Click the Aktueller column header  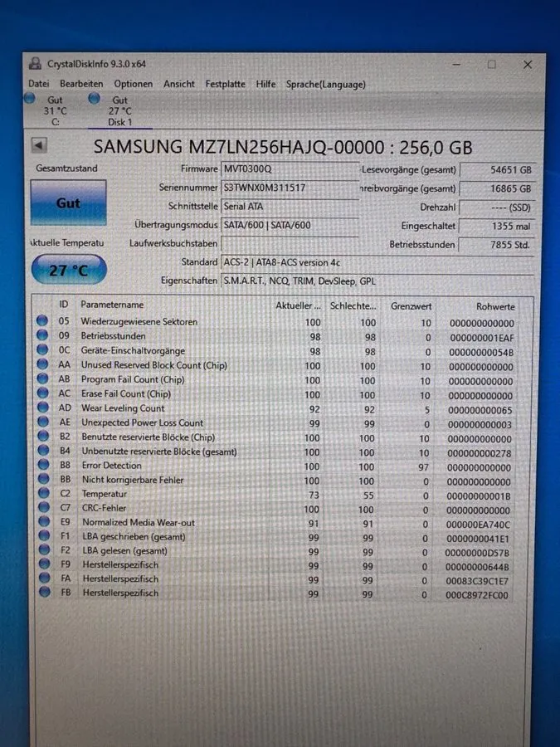tap(298, 305)
